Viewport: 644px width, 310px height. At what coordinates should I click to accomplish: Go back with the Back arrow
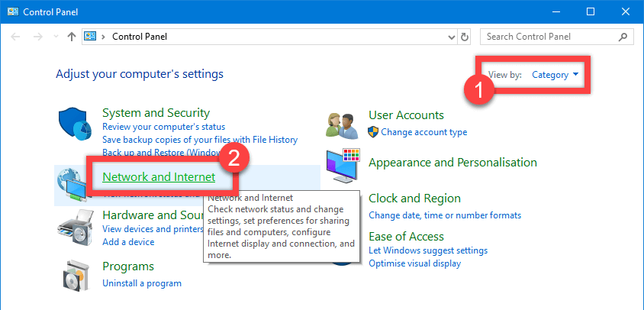[15, 37]
